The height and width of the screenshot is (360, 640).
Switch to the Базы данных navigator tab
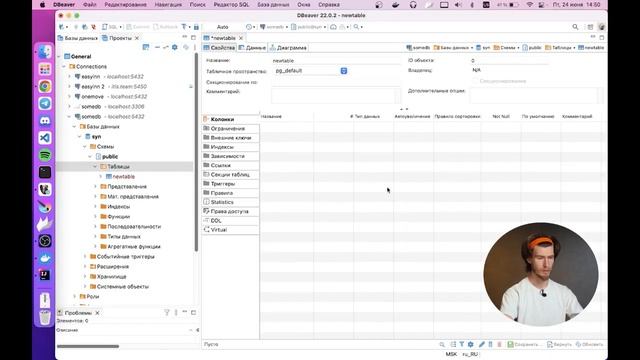click(x=78, y=38)
